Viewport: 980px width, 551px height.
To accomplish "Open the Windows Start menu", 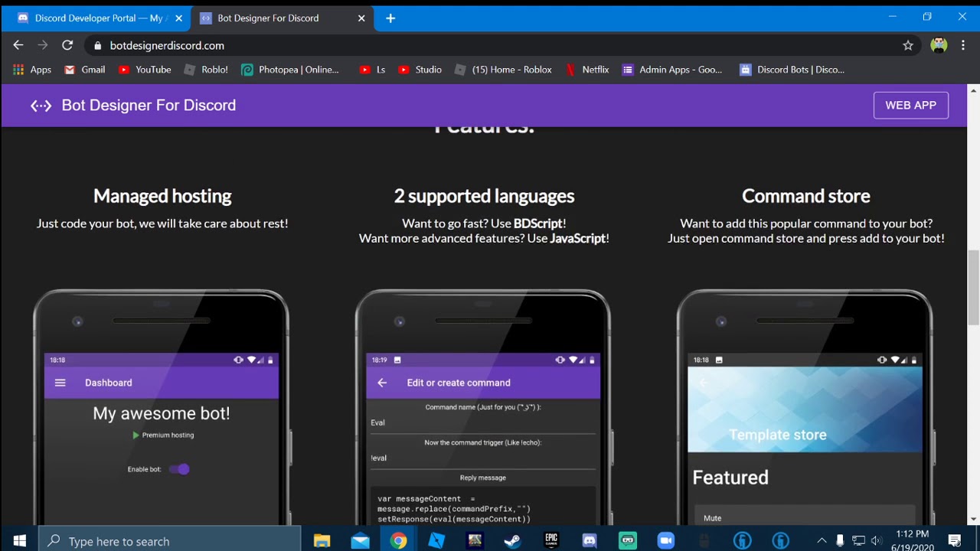I will [x=19, y=541].
